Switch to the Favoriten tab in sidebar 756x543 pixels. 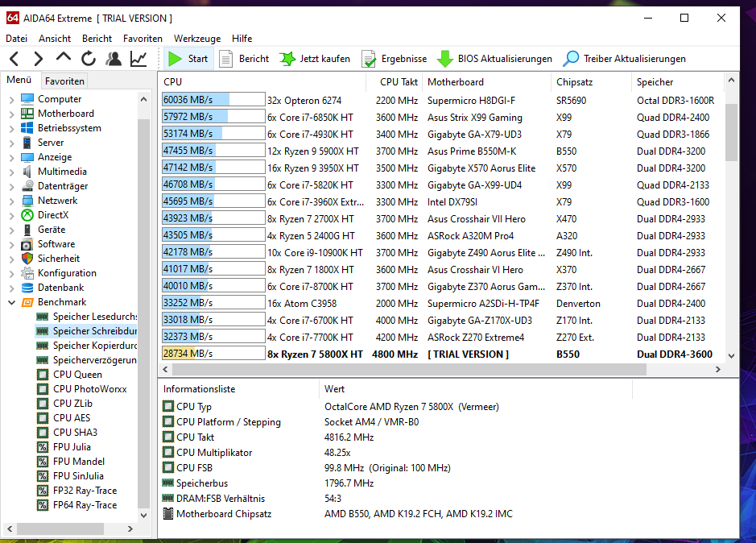click(x=64, y=81)
